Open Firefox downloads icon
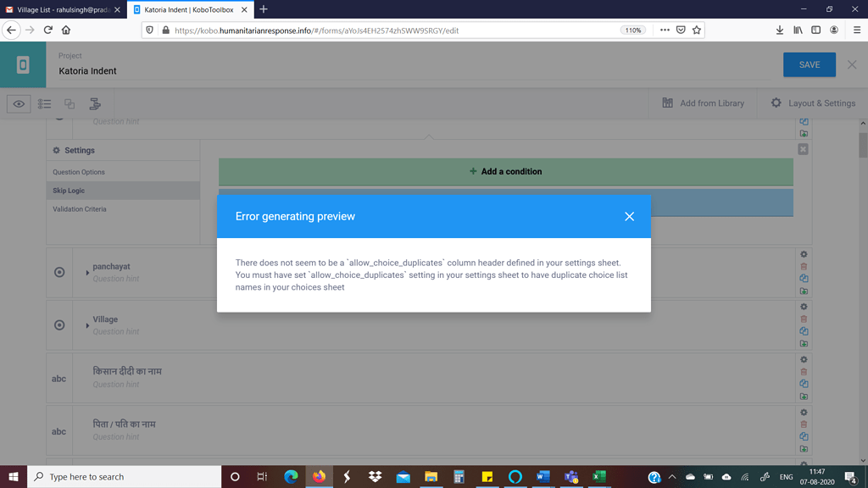This screenshot has width=868, height=488. click(x=779, y=29)
